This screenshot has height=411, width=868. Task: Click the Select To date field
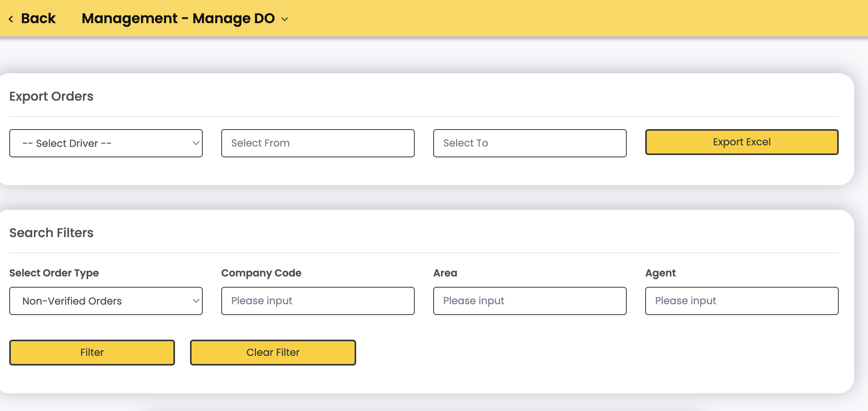tap(530, 143)
